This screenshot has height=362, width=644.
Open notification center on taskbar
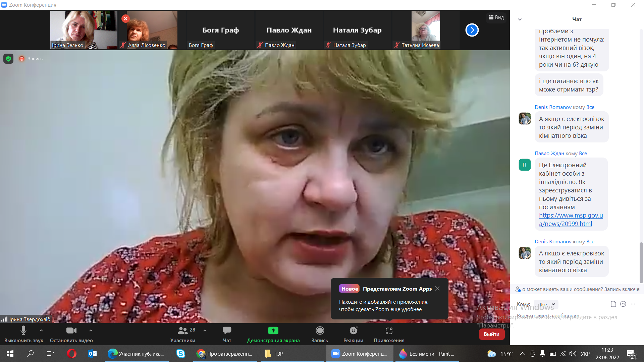(631, 354)
